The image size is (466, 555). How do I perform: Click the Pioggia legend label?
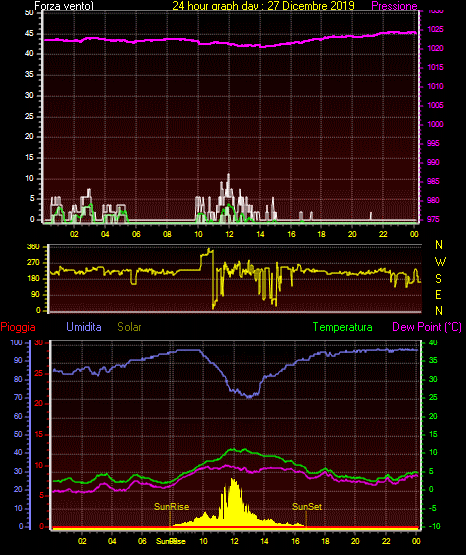pos(18,327)
